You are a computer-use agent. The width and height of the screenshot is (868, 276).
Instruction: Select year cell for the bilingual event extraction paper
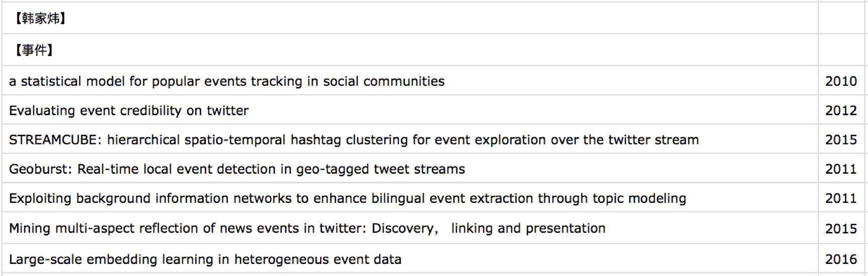coord(841,198)
